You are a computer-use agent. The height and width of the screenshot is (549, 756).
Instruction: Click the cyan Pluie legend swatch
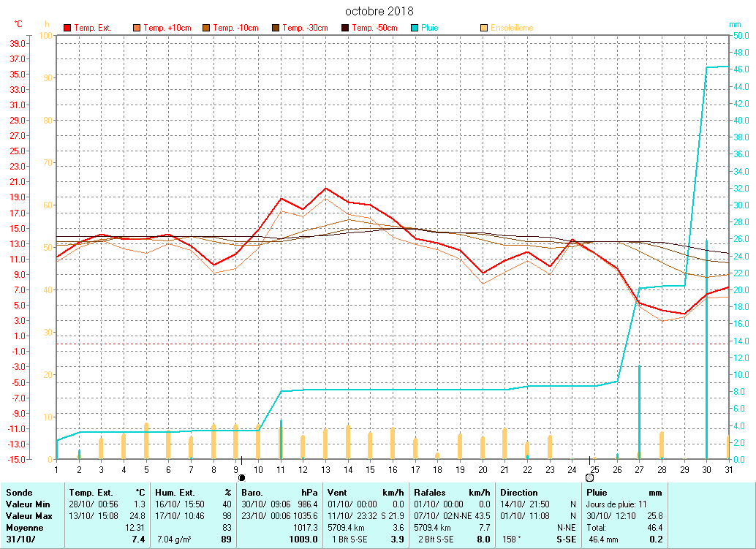415,28
